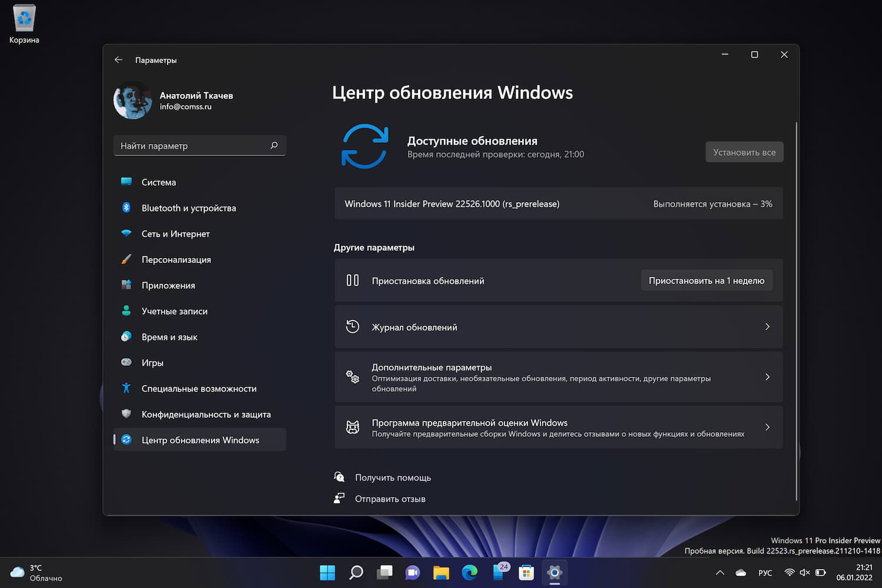Expand the Журнал обновлений row
The width and height of the screenshot is (882, 588).
(767, 327)
